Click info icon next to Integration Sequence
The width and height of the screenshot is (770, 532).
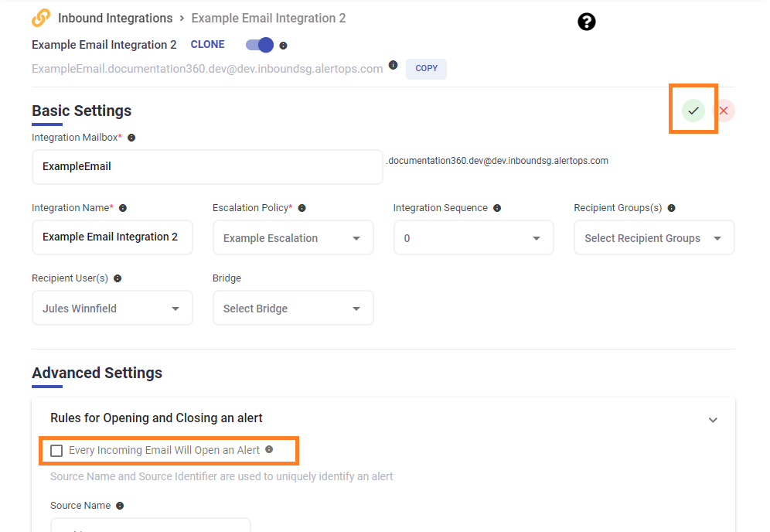pos(497,208)
